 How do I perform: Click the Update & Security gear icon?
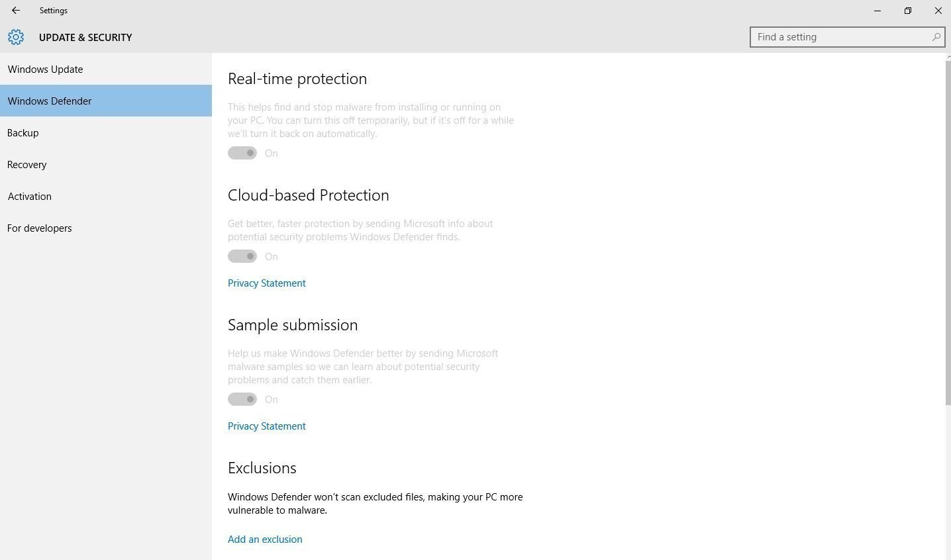(16, 37)
